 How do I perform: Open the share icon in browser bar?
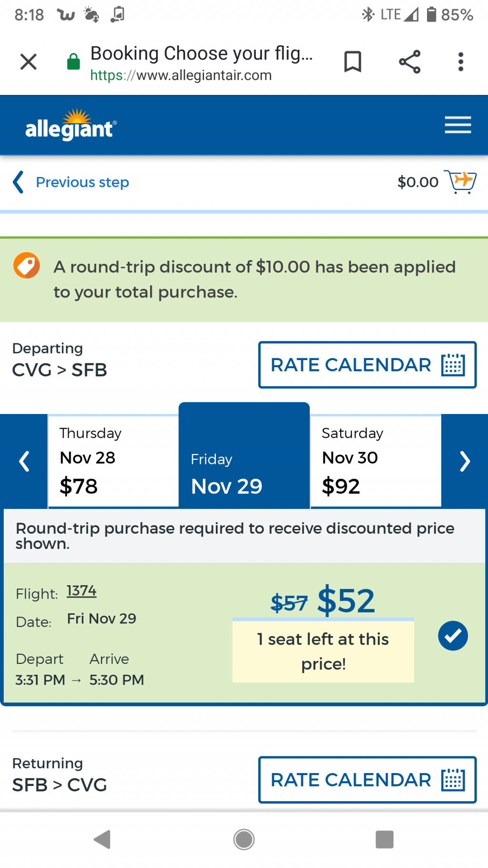click(x=409, y=62)
